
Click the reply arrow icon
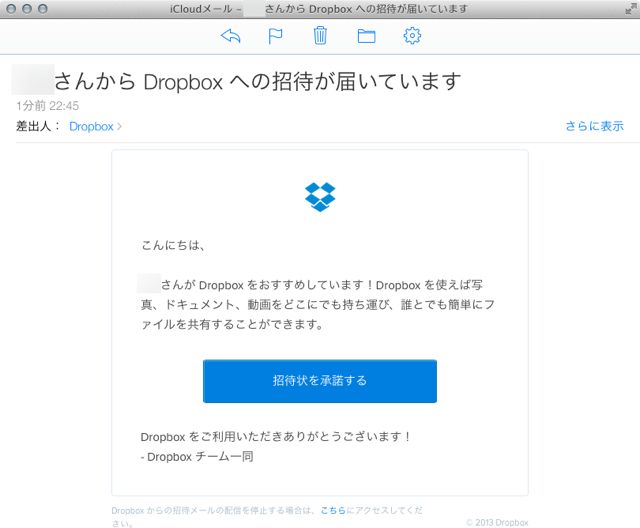(x=231, y=36)
